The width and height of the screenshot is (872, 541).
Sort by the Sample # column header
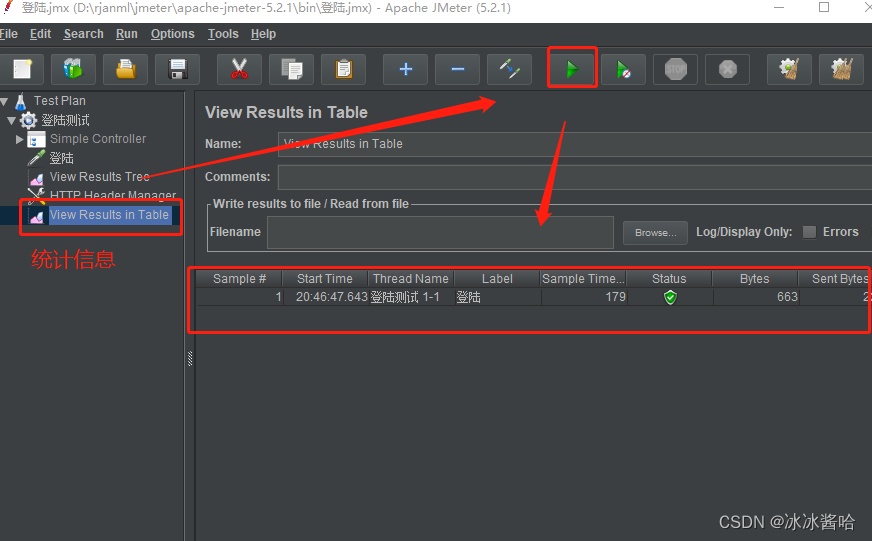(x=239, y=279)
